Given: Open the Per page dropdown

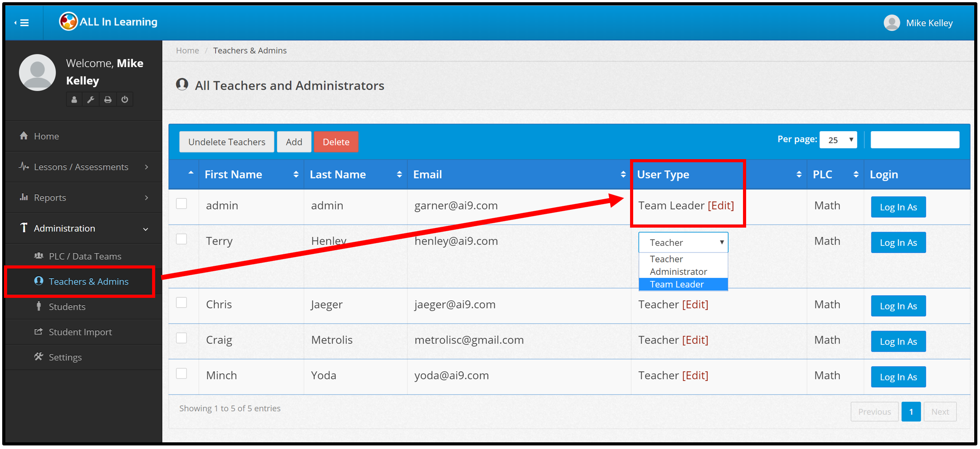Looking at the screenshot, I should tap(838, 140).
